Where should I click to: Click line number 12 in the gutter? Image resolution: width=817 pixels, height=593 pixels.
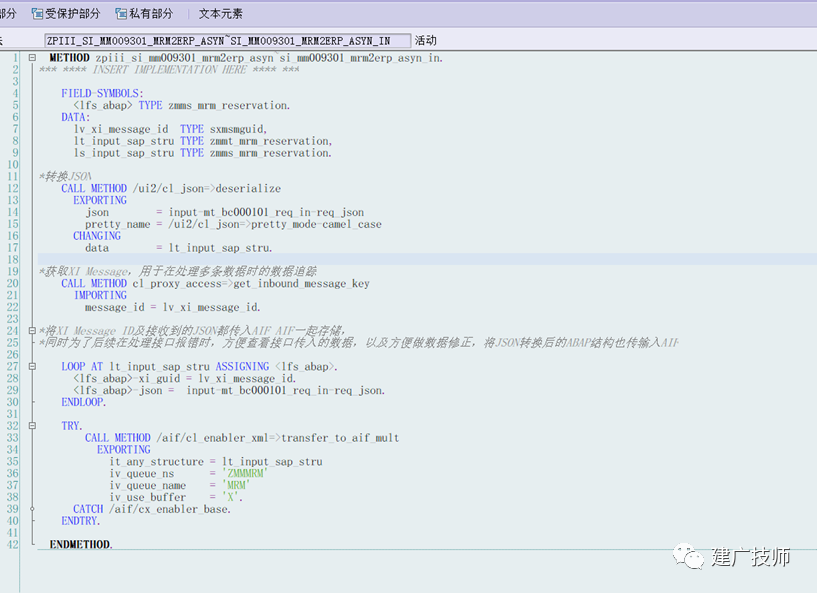[13, 188]
